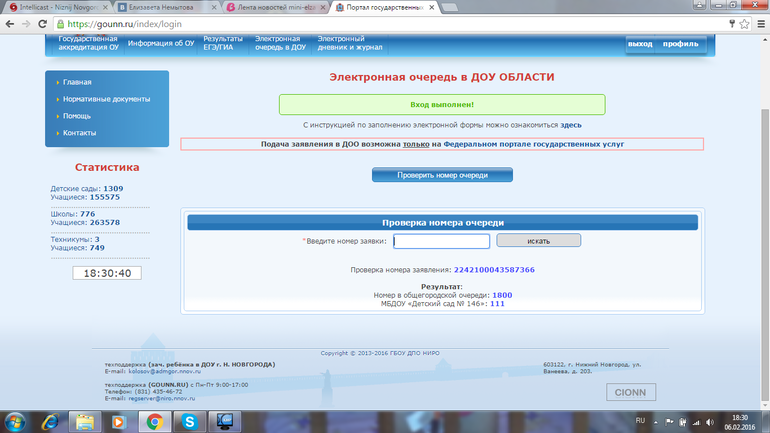770x433 pixels.
Task: Open the instruction link labeled здесь
Action: 571,125
